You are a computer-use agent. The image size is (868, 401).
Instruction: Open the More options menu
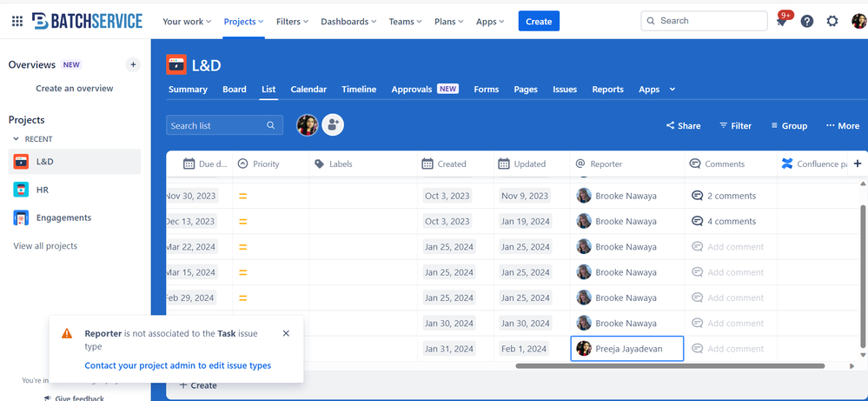[843, 126]
